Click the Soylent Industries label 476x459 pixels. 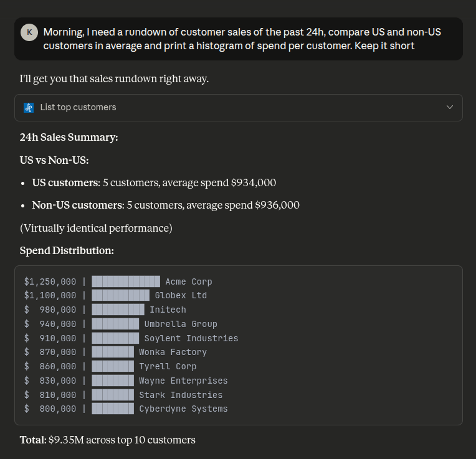click(191, 338)
